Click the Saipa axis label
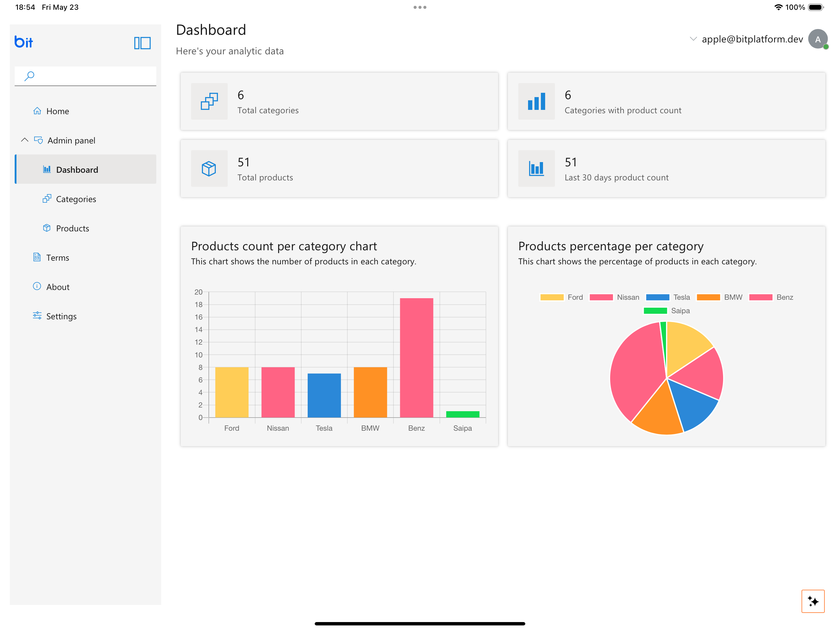840x630 pixels. pos(462,428)
